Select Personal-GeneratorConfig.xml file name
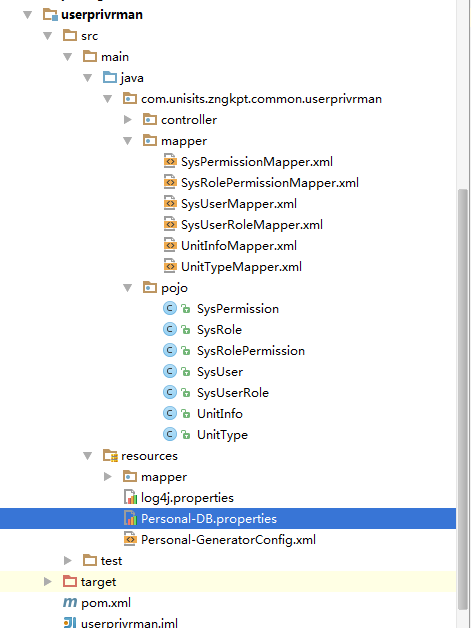Viewport: 471px width, 628px height. click(x=228, y=540)
